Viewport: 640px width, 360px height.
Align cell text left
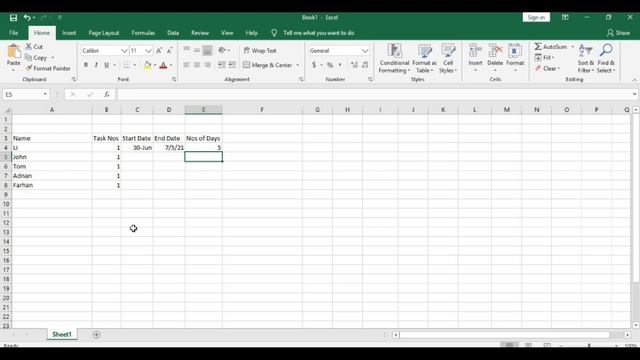pos(187,65)
